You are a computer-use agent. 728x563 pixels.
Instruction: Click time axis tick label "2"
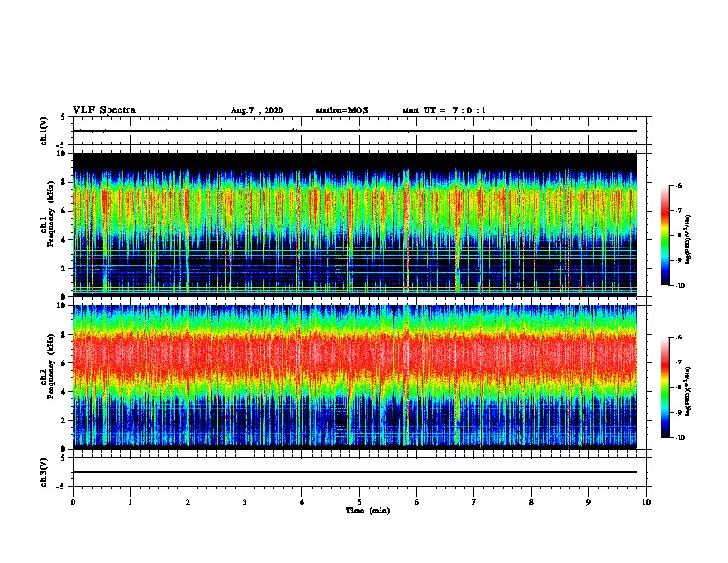[188, 502]
